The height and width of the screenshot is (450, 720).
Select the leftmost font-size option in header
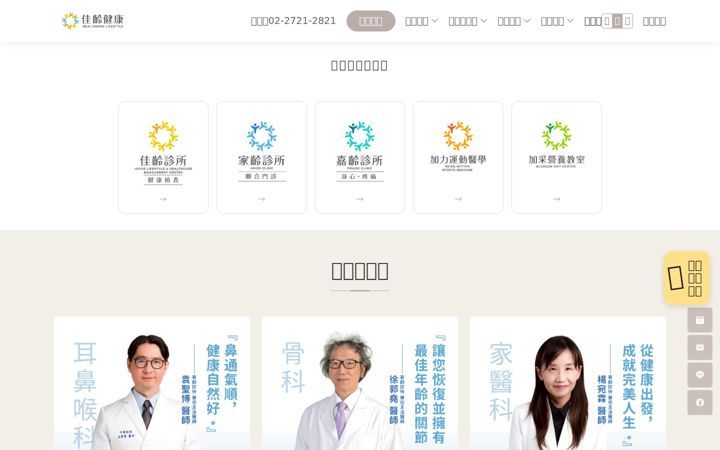click(607, 21)
